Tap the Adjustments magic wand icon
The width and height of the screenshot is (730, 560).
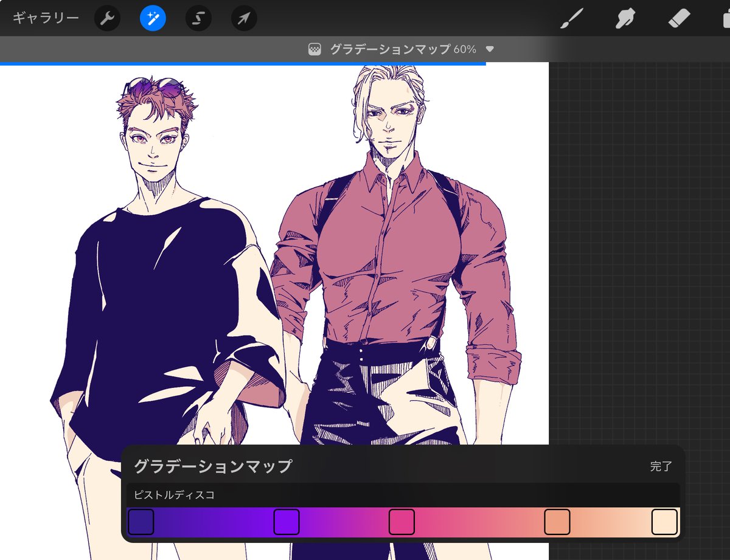click(153, 18)
